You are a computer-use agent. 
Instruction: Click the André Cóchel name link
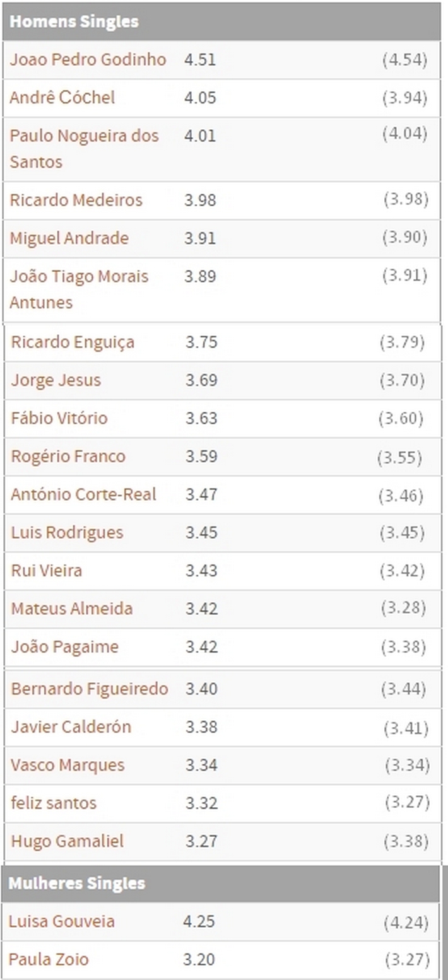click(x=62, y=98)
